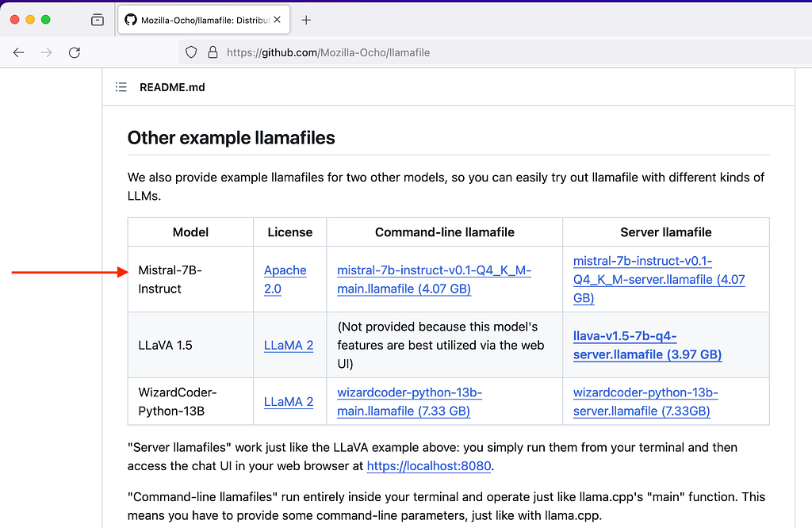Click the License column header

(x=290, y=232)
